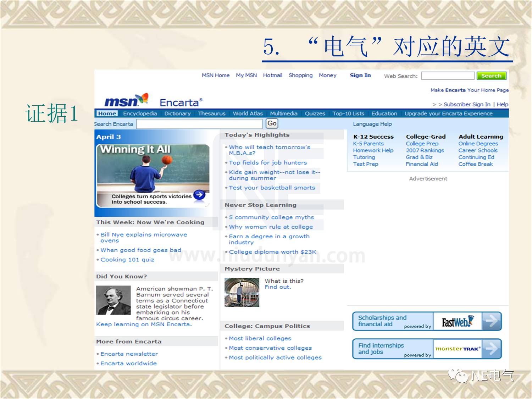532x399 pixels.
Task: Open the Help link
Action: [503, 104]
